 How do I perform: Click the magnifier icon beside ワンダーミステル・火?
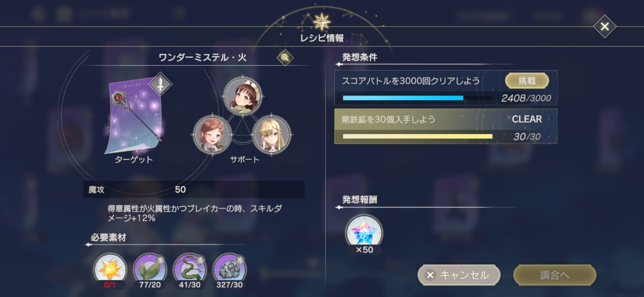click(x=285, y=58)
